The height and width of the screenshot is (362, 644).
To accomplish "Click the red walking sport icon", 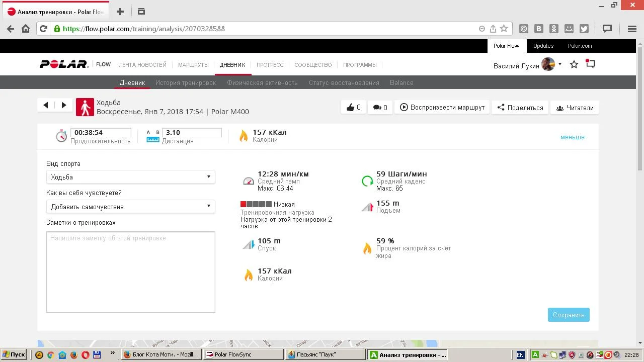I will (85, 107).
